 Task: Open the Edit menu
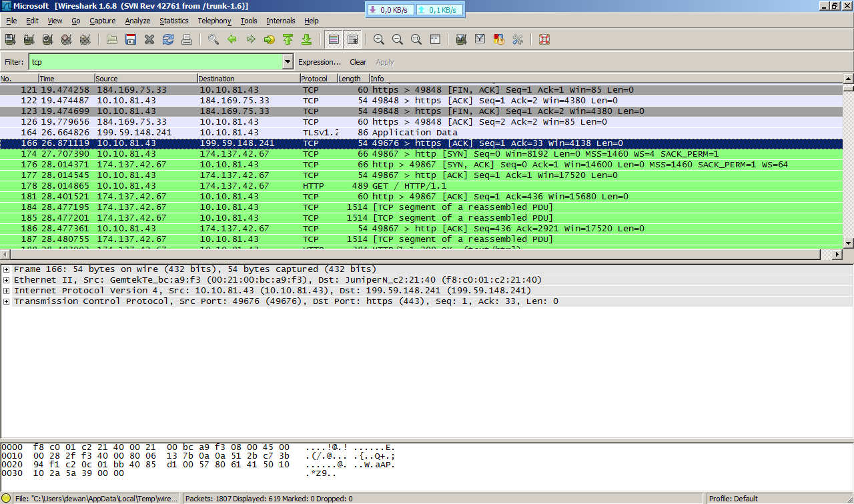[x=33, y=21]
